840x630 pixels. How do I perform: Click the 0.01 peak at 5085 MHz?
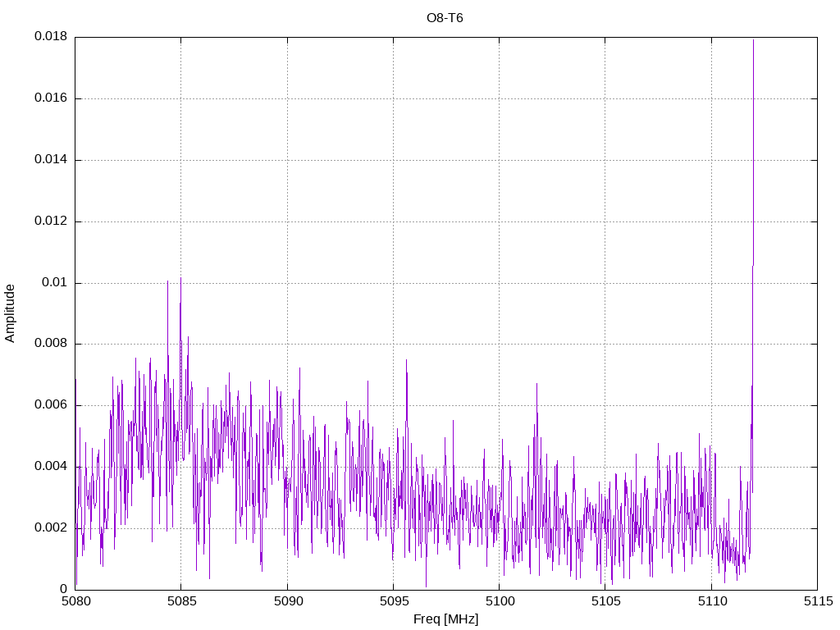(x=180, y=279)
